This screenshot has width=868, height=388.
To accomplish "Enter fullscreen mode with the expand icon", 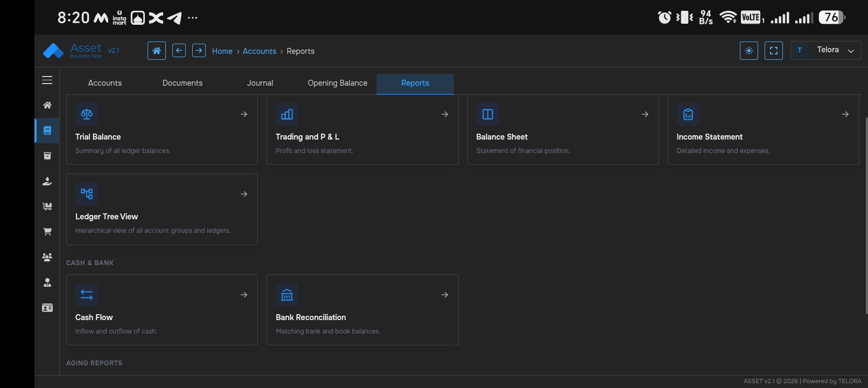I will coord(774,51).
